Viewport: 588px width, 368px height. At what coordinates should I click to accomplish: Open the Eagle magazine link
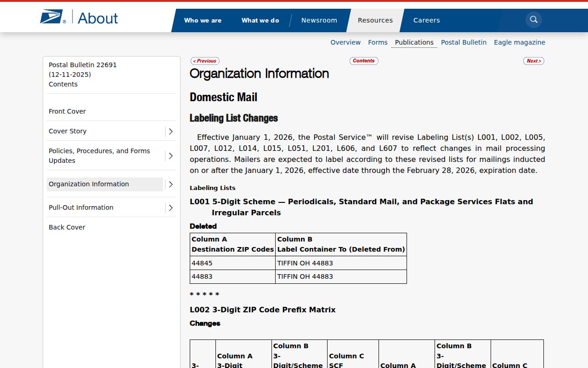click(x=520, y=42)
